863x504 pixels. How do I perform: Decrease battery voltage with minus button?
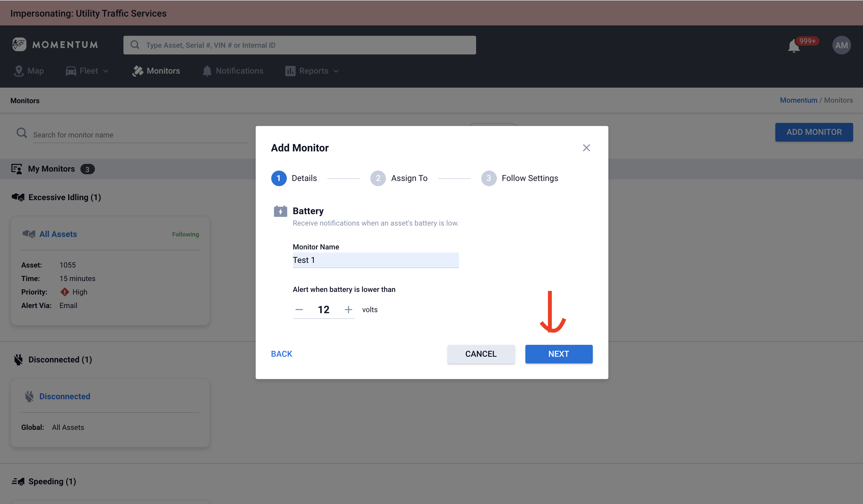click(x=299, y=310)
